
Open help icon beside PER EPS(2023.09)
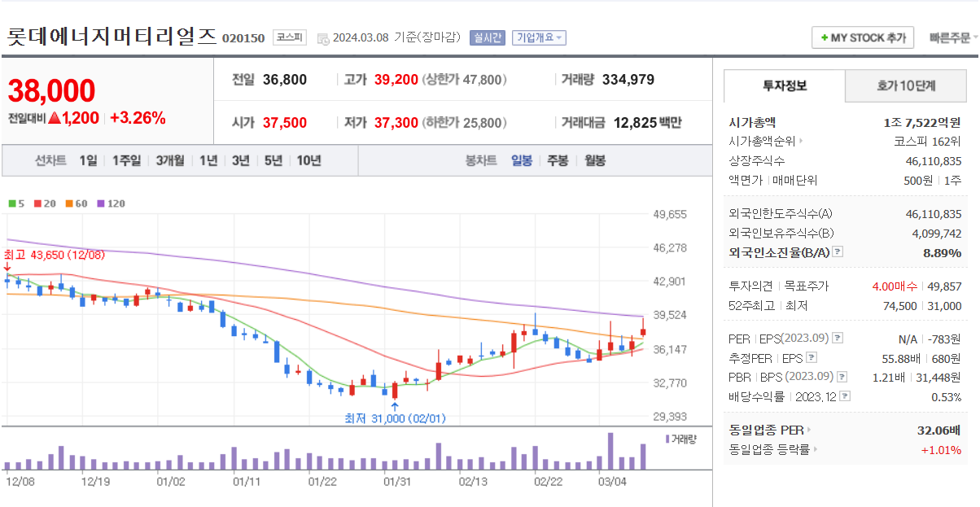click(x=838, y=338)
